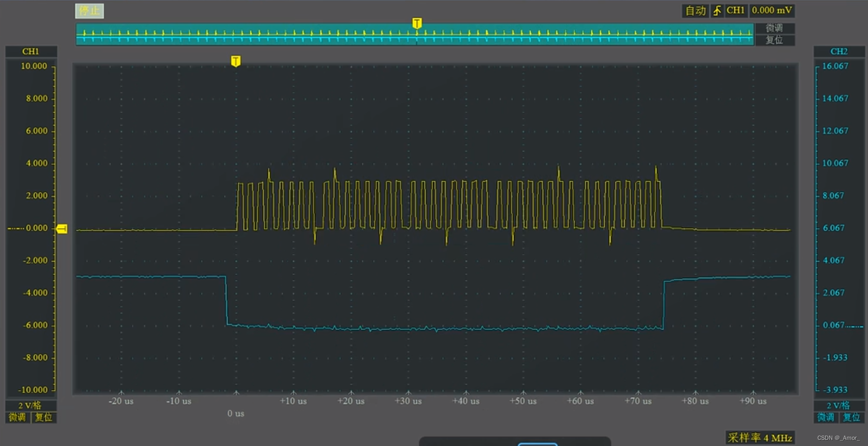Click the -10 us time axis label

point(179,401)
